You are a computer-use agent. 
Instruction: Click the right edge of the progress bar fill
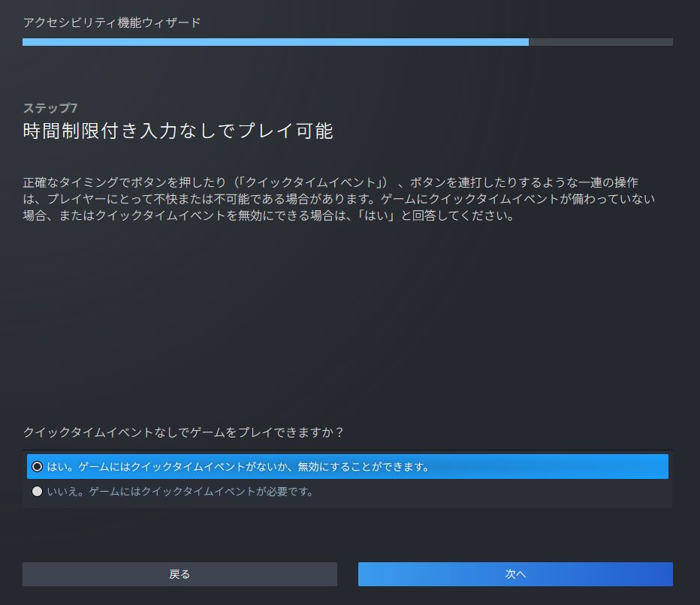[527, 42]
